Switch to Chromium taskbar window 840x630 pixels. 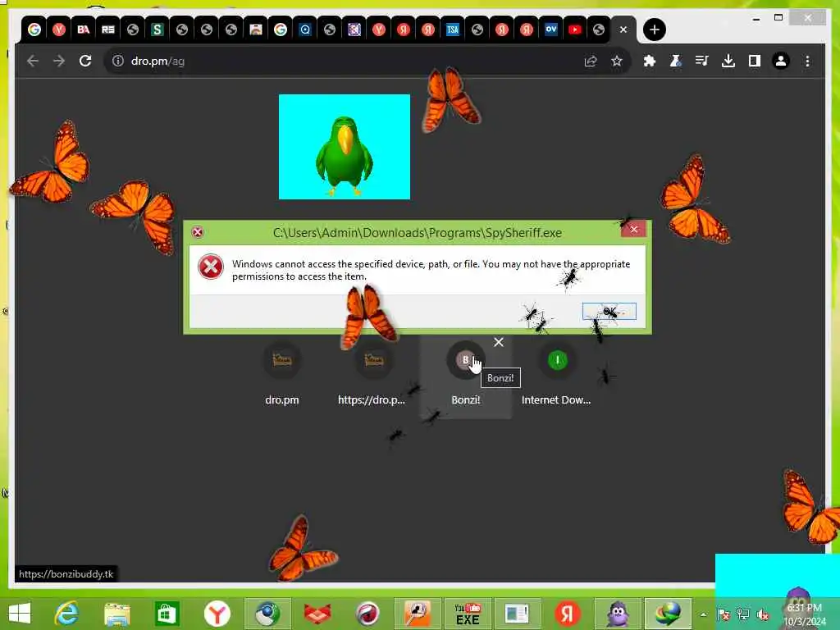[x=267, y=614]
